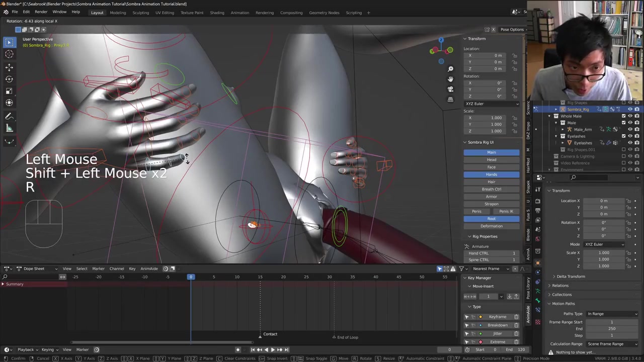
Task: Open the XYZ Euler rotation mode dropdown
Action: point(492,104)
